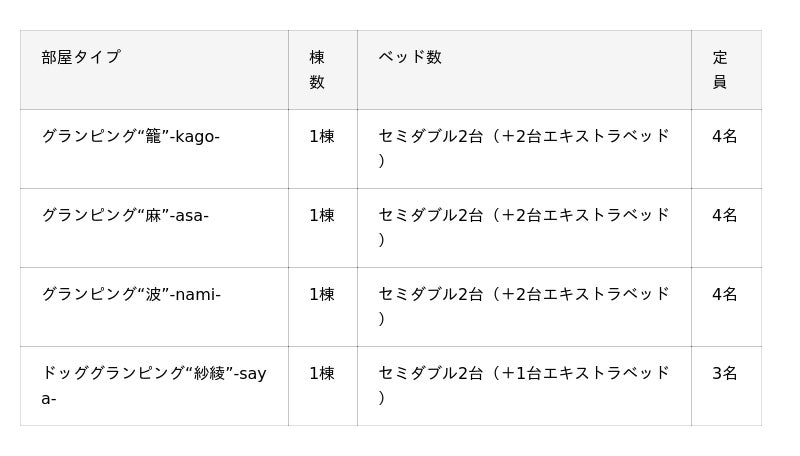Select the グランピング"籠"-kago- room cell
800x456 pixels.
131,136
